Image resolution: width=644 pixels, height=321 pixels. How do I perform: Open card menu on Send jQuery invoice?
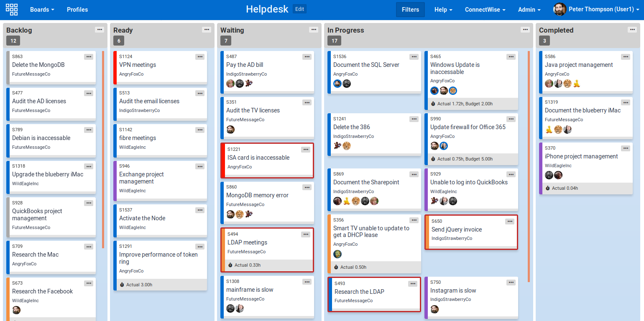509,221
